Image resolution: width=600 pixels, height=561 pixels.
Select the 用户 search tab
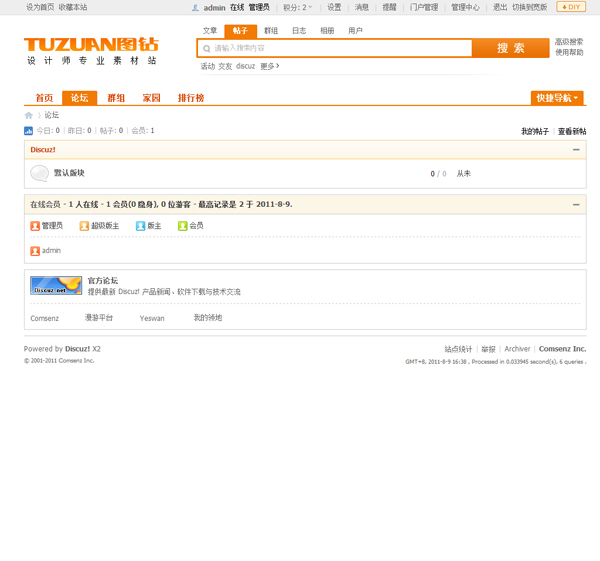tap(355, 31)
